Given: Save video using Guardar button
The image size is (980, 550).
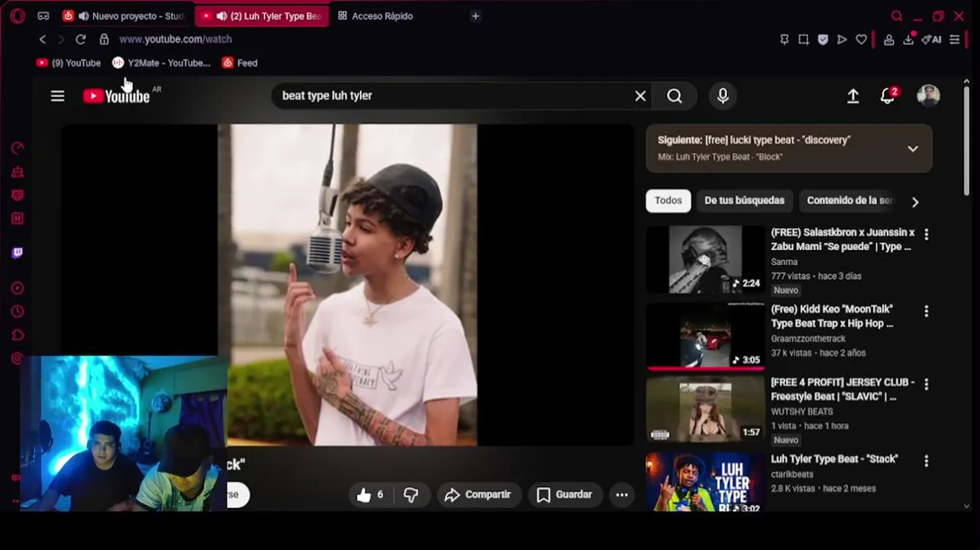Looking at the screenshot, I should (565, 495).
